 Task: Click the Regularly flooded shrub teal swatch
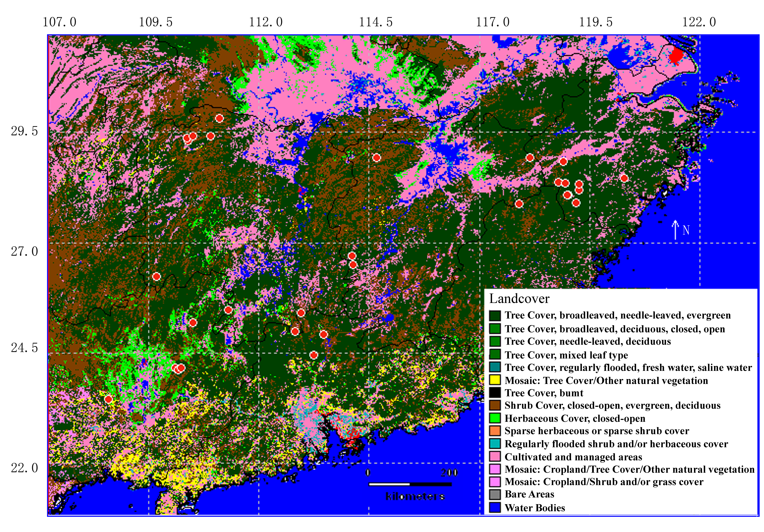(495, 443)
